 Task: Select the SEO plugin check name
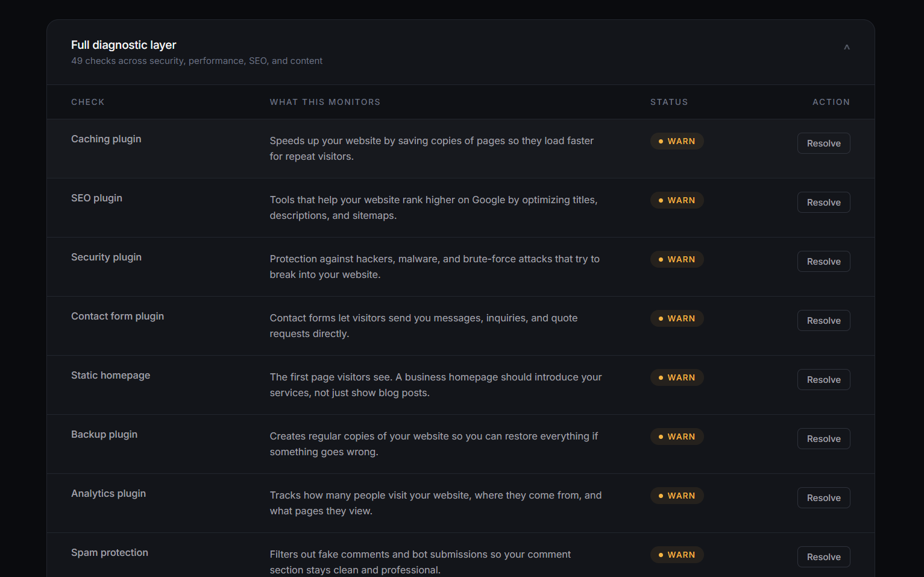96,198
